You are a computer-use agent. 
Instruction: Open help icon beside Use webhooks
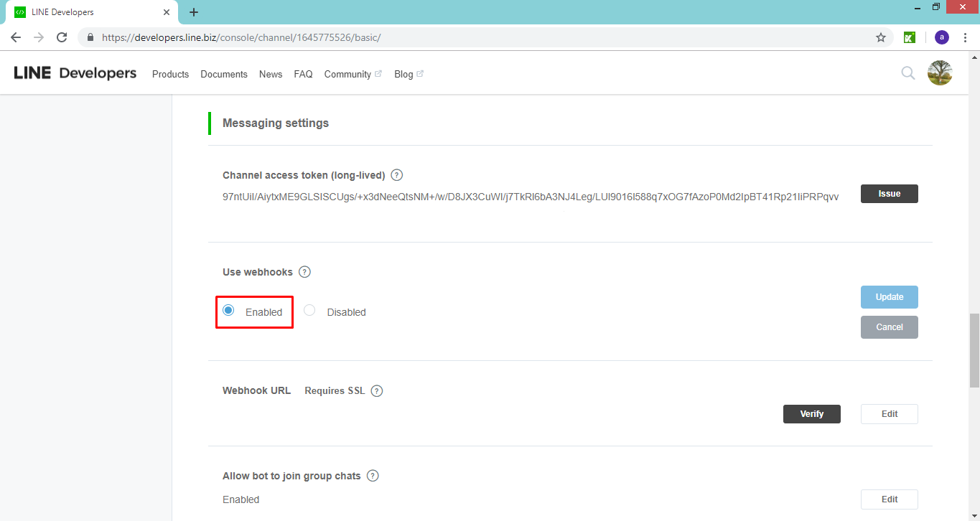click(x=304, y=272)
